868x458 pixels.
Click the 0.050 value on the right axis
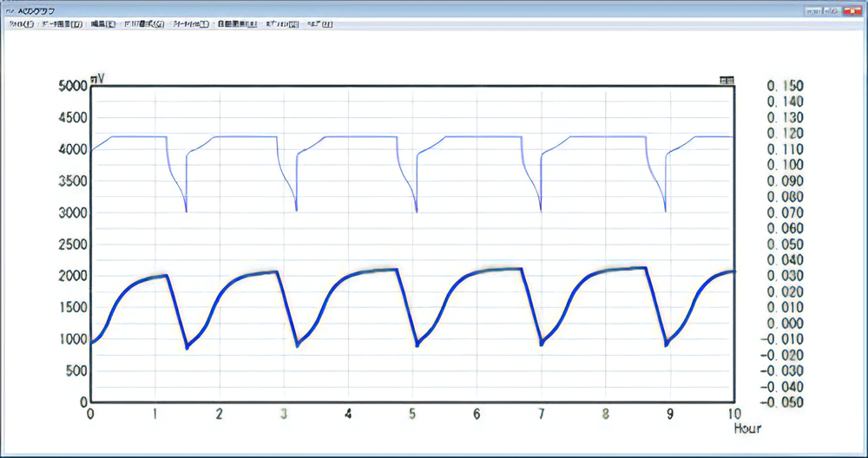785,244
